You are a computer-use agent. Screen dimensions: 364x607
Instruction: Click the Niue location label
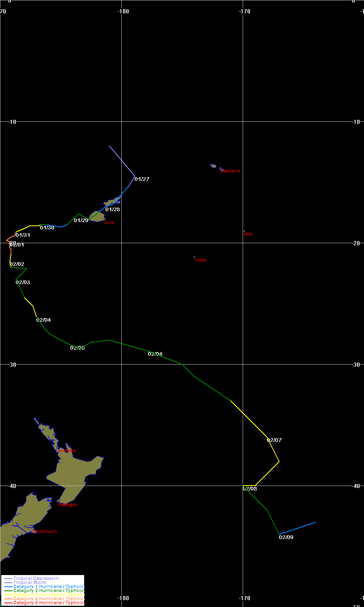coord(248,234)
